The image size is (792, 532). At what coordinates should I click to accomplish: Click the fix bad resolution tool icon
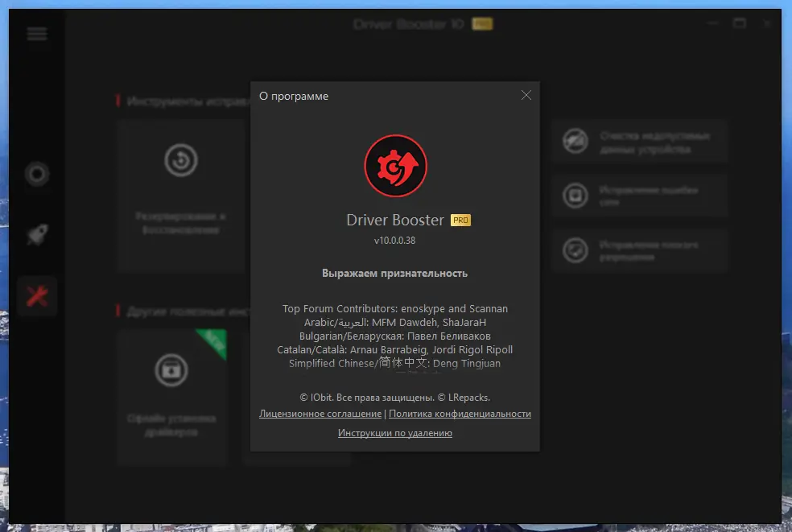(575, 250)
